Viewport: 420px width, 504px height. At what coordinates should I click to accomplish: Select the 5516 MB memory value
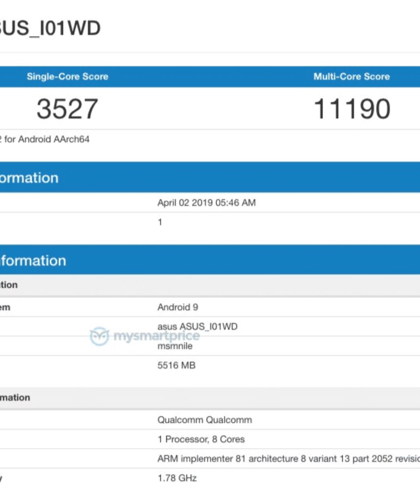pyautogui.click(x=176, y=365)
